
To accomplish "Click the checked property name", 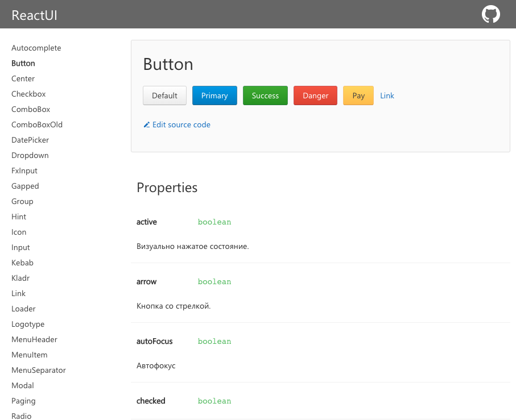I will click(x=151, y=401).
